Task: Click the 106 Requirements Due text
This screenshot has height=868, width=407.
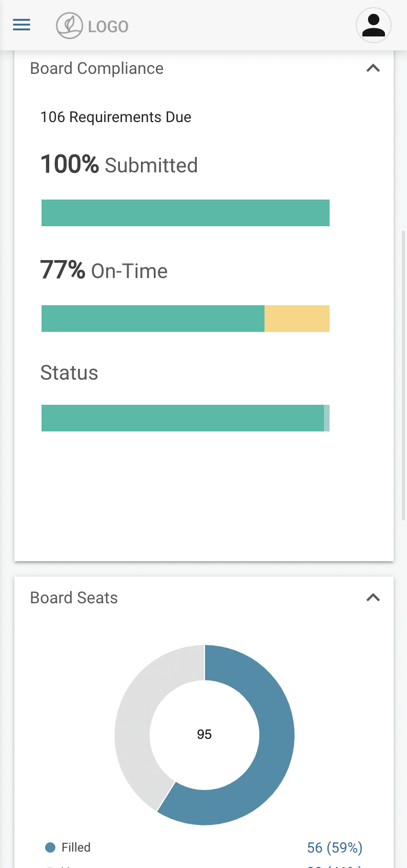Action: (x=116, y=117)
